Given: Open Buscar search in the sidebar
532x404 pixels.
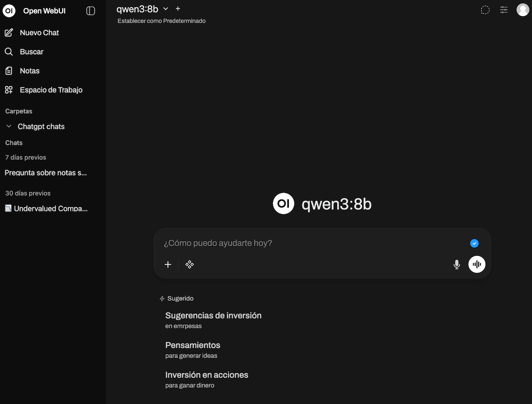Looking at the screenshot, I should (31, 52).
